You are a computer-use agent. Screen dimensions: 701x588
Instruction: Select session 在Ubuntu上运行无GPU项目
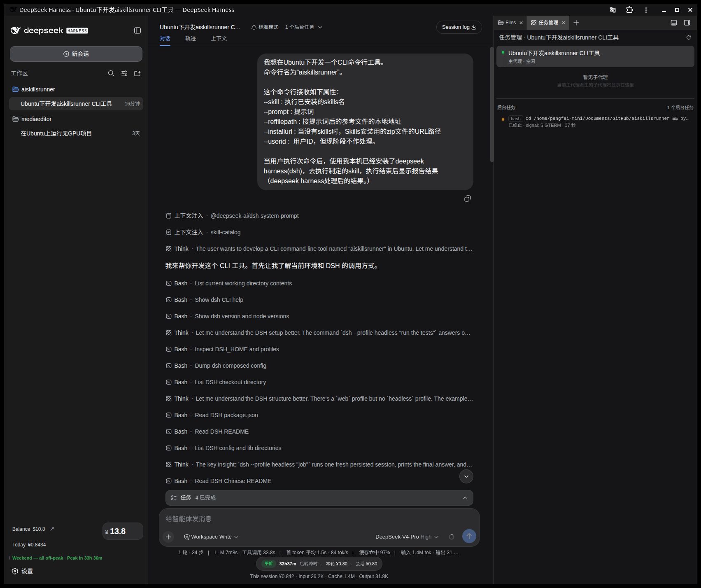click(x=76, y=133)
